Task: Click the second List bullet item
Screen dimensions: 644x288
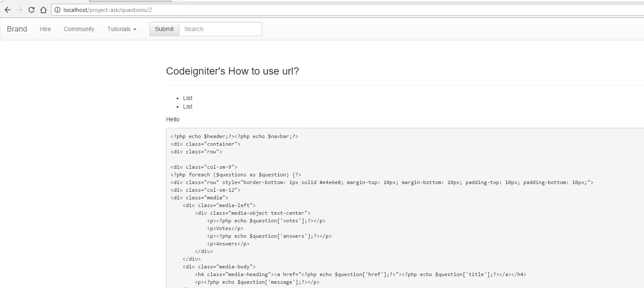Action: [x=188, y=107]
